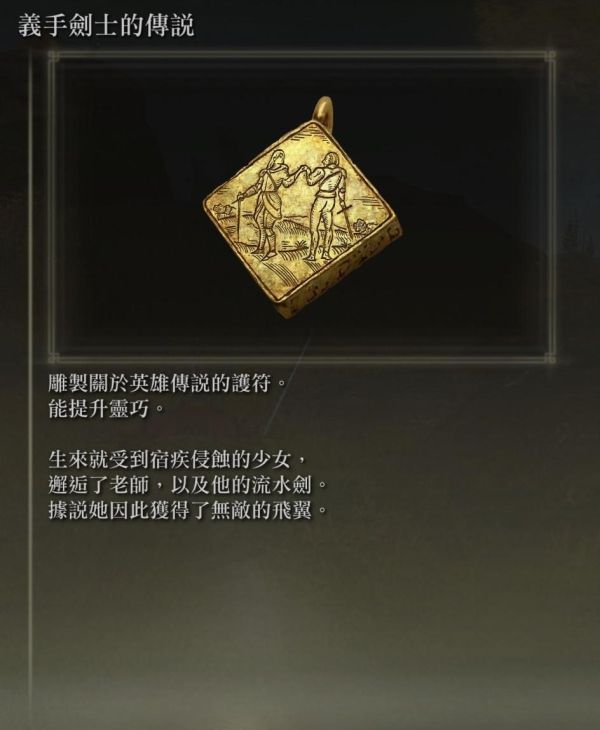
Task: Click the engraved bush on talisman's right corner
Action: pyautogui.click(x=360, y=227)
